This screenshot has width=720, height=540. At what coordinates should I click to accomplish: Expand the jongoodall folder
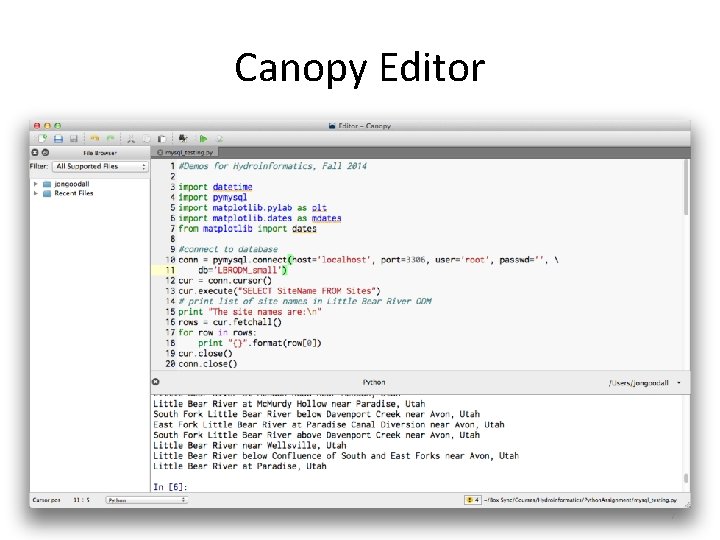click(35, 184)
